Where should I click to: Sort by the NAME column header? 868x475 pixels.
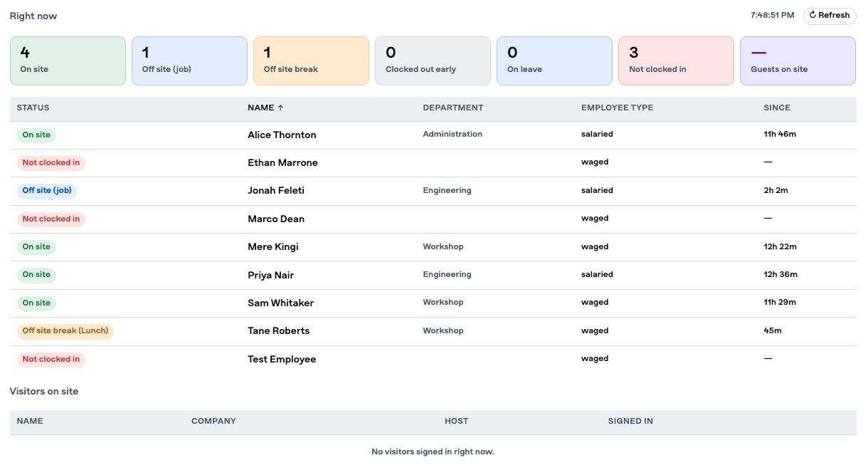click(x=260, y=108)
